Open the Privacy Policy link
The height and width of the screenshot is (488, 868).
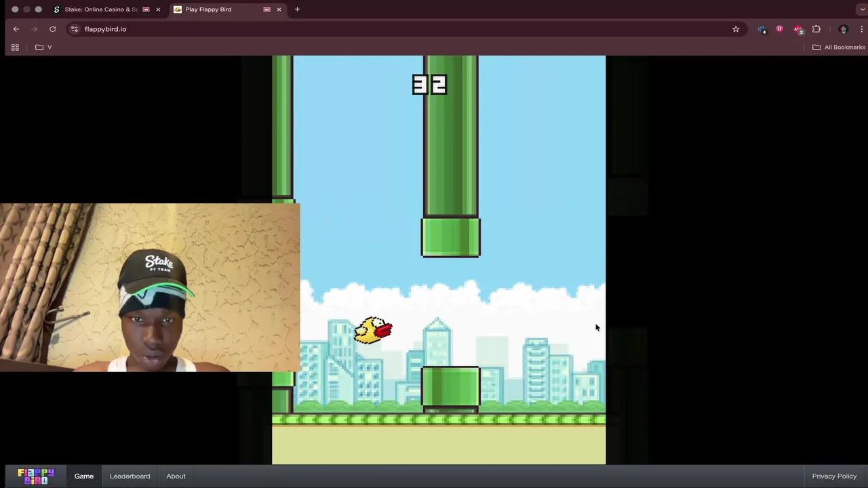pos(834,476)
